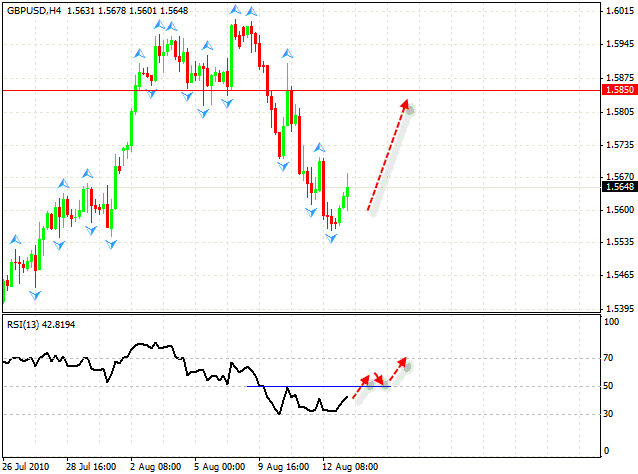Select the blue horizontal line in RSI window
This screenshot has width=638, height=474.
coord(319,386)
